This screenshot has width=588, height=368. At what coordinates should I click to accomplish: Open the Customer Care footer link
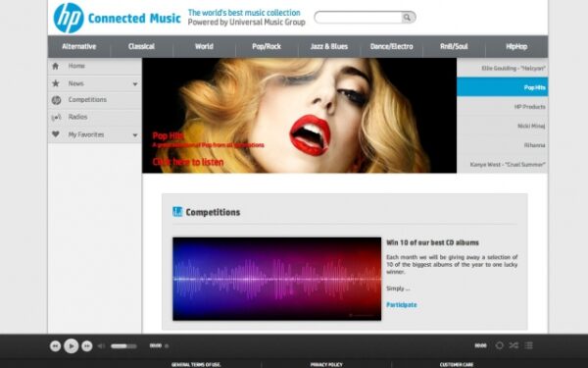(457, 364)
